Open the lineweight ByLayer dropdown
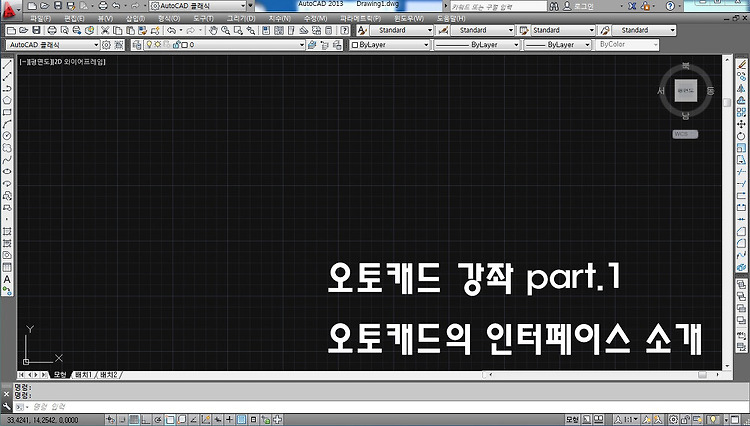The width and height of the screenshot is (750, 426). pos(558,44)
